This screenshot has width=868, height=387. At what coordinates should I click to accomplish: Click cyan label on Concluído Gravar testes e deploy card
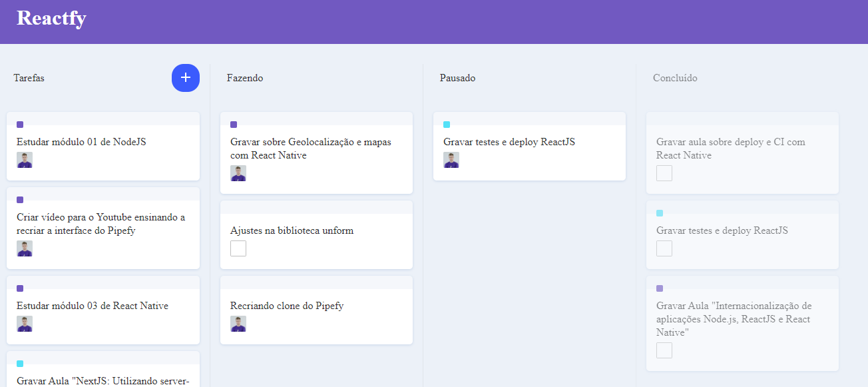click(660, 213)
